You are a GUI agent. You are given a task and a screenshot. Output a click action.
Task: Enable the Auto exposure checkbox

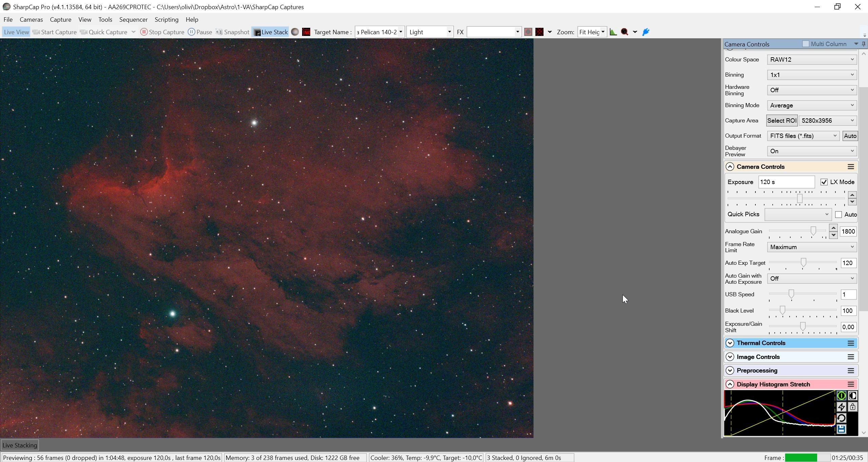tap(839, 215)
